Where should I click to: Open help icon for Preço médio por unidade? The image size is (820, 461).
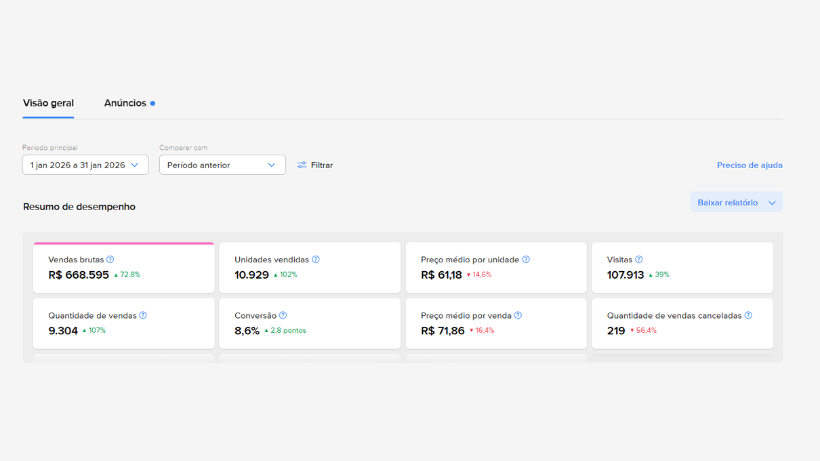tap(526, 259)
